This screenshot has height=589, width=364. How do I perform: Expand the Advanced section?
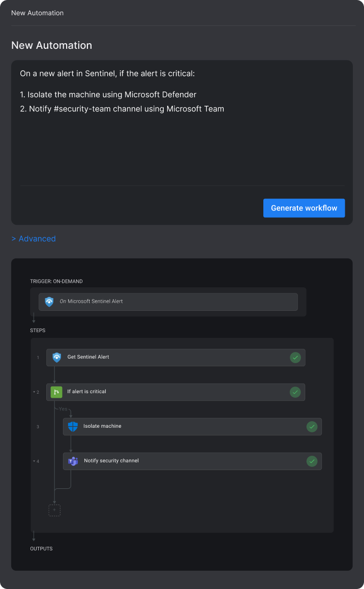34,239
